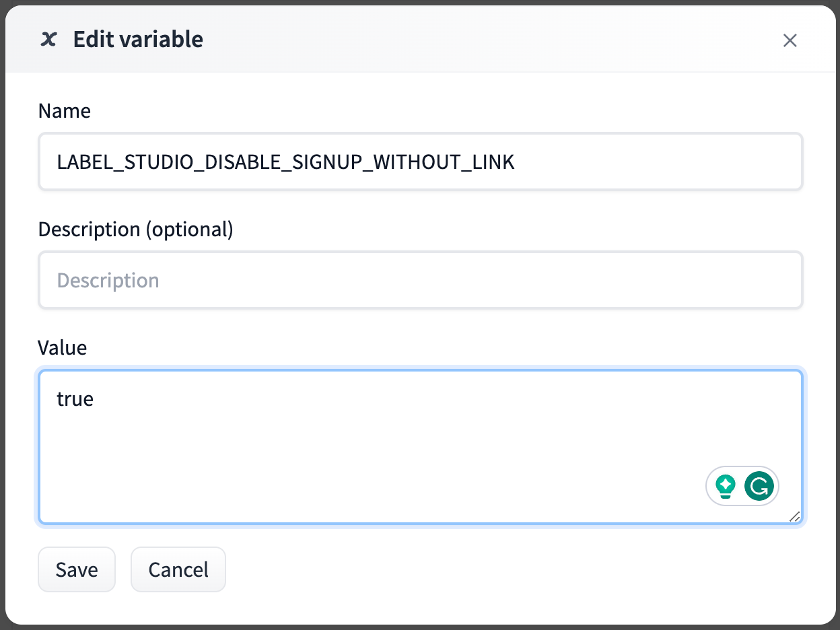Click the "Edit variable" dialog title
840x630 pixels.
[x=138, y=40]
